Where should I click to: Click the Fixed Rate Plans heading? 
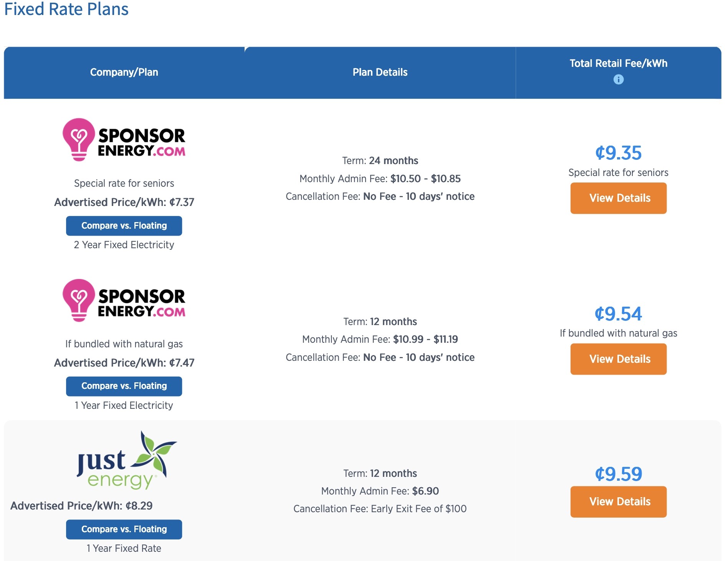point(66,10)
